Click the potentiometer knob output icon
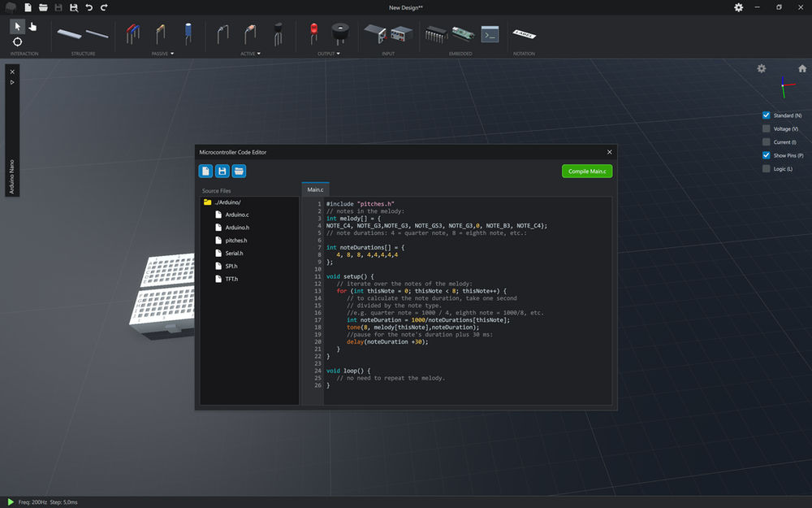This screenshot has width=812, height=508. tap(339, 34)
